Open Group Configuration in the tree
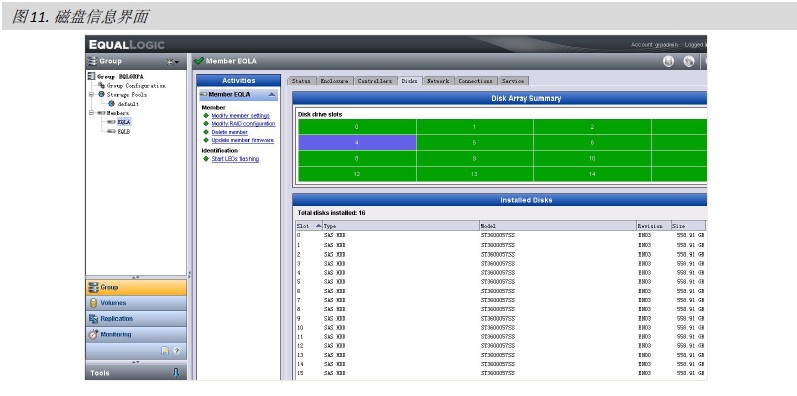The image size is (797, 396). [136, 85]
